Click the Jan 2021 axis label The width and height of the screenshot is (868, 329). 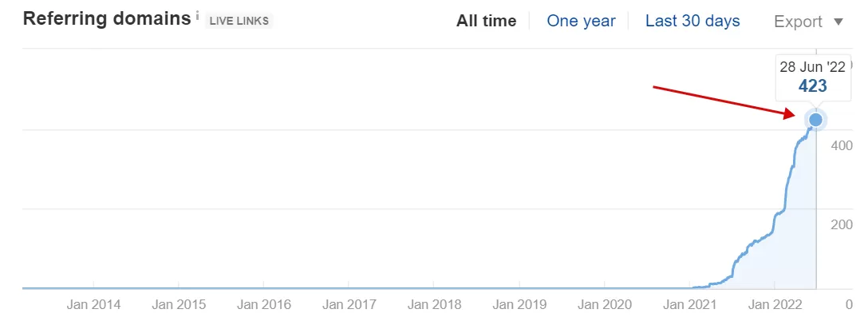689,304
